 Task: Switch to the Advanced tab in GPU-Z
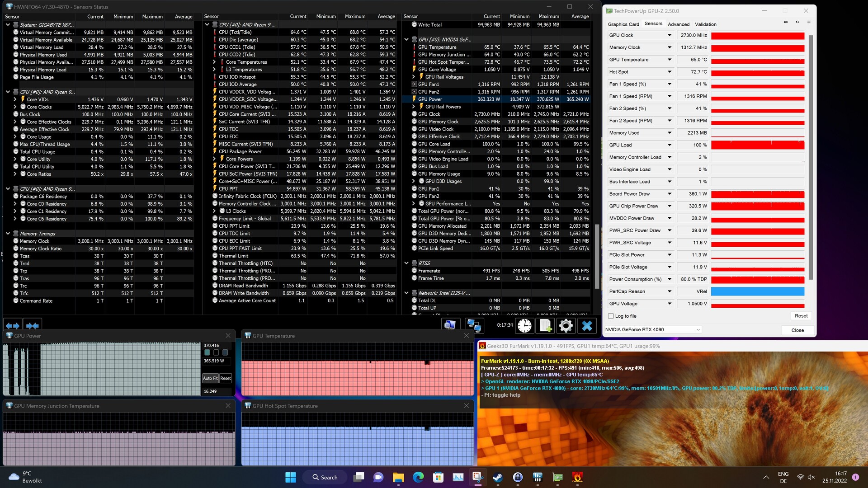679,24
